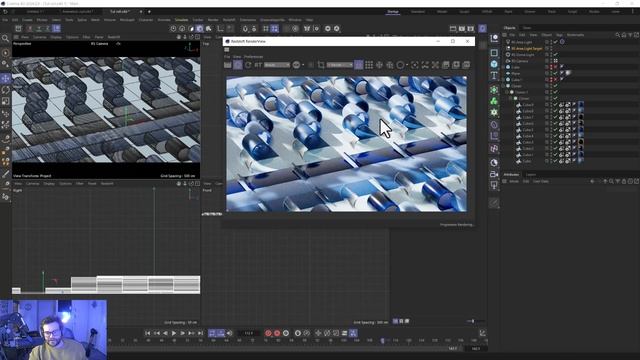This screenshot has width=640, height=360.
Task: Select the Rotate tool in left toolbar
Action: click(6, 89)
